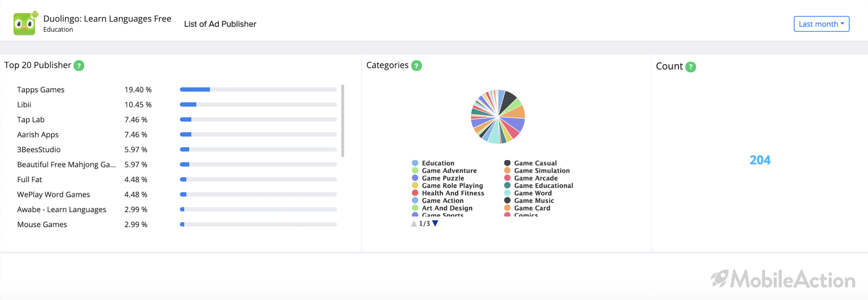
Task: Select Awabe - Learn Languages publisher
Action: click(62, 209)
